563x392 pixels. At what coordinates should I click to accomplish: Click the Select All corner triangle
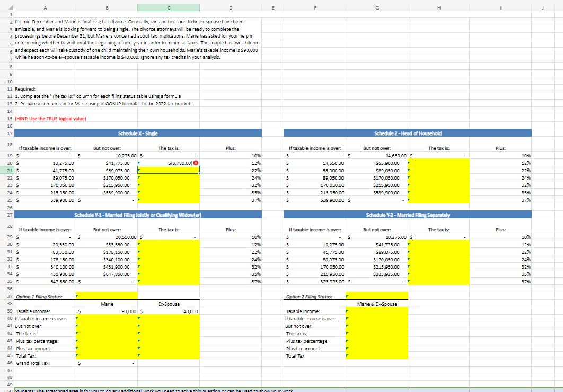(x=10, y=7)
